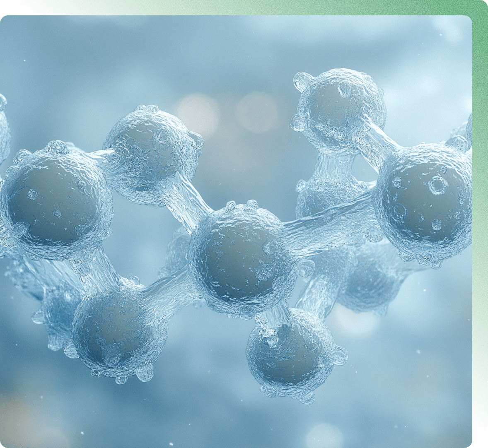488x448 pixels.
Task: Click the green border at the top edge
Action: tap(244, 6)
